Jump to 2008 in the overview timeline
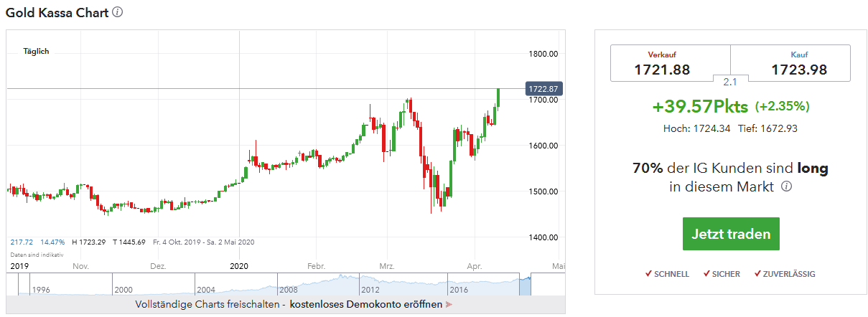This screenshot has width=868, height=317. [289, 290]
